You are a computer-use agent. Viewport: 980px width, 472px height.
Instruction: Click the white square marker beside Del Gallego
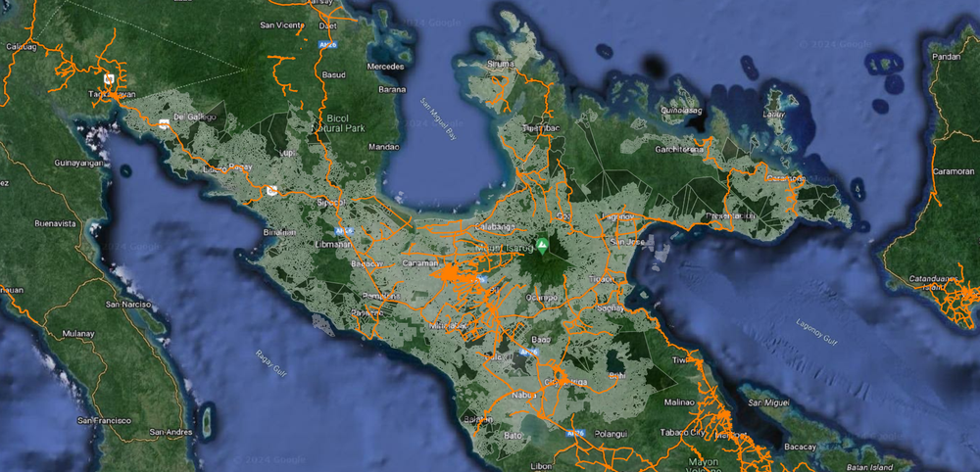(x=164, y=123)
